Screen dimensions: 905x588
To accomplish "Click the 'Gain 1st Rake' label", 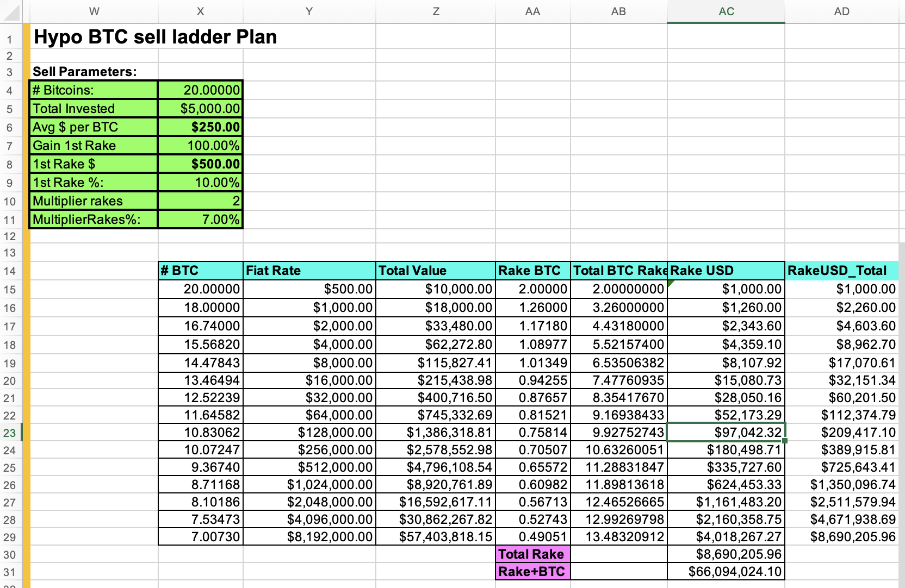I will pyautogui.click(x=94, y=146).
